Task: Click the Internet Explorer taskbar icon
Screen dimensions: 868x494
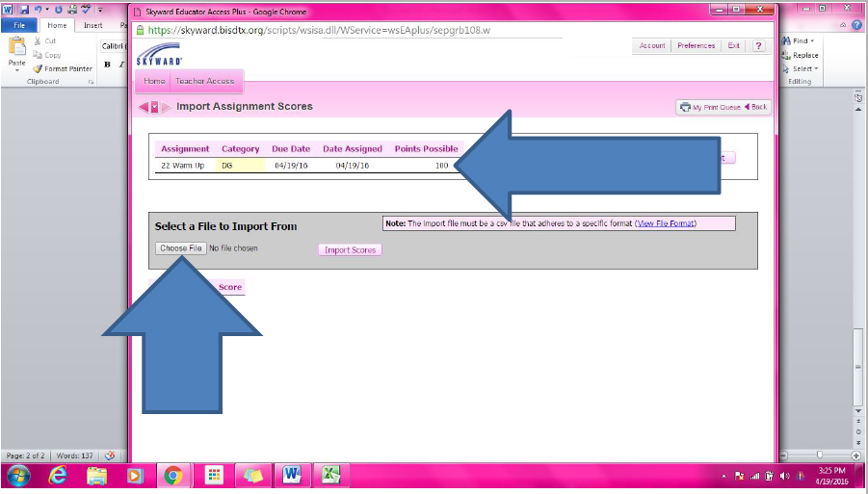Action: click(x=58, y=476)
